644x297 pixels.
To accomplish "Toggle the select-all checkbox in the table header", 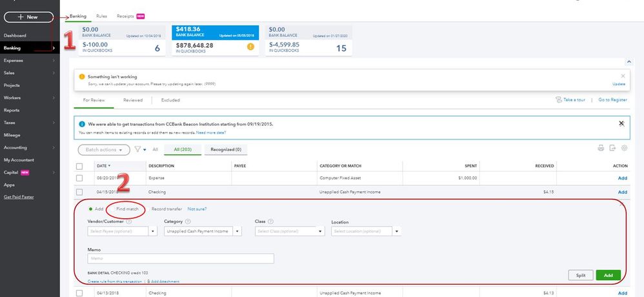I will [x=79, y=166].
